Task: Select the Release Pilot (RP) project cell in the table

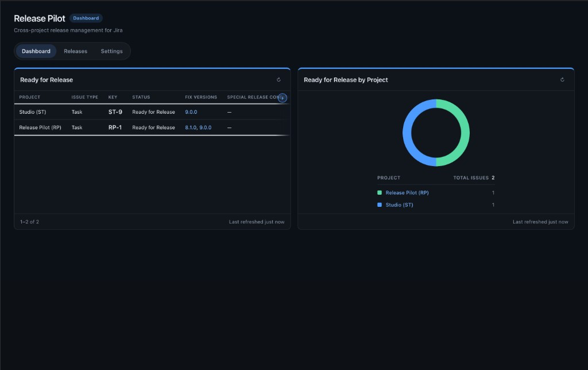Action: click(40, 128)
